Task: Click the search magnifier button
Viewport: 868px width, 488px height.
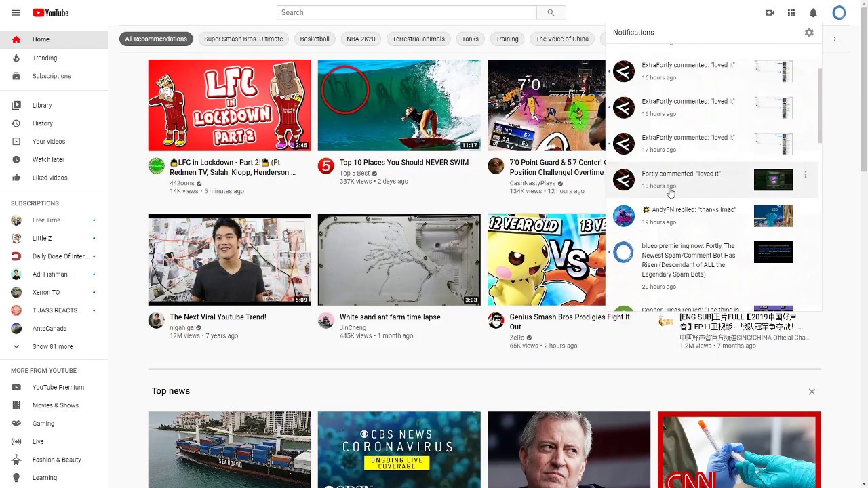Action: [x=551, y=12]
